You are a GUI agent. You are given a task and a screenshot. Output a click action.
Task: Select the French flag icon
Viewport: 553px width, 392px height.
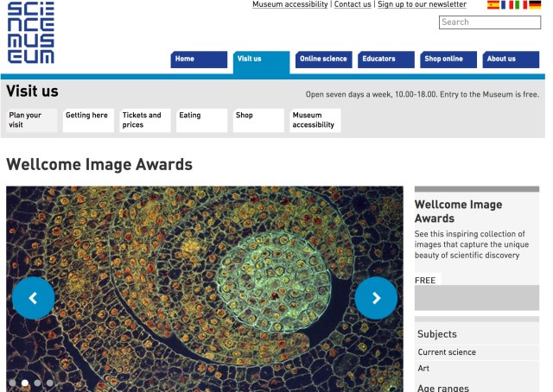point(507,5)
